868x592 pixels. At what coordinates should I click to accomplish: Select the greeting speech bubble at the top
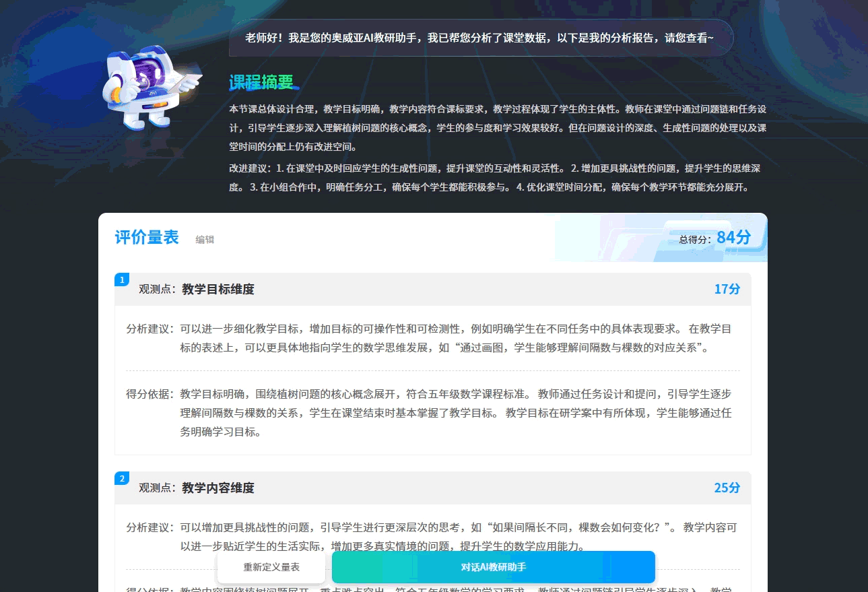(480, 38)
